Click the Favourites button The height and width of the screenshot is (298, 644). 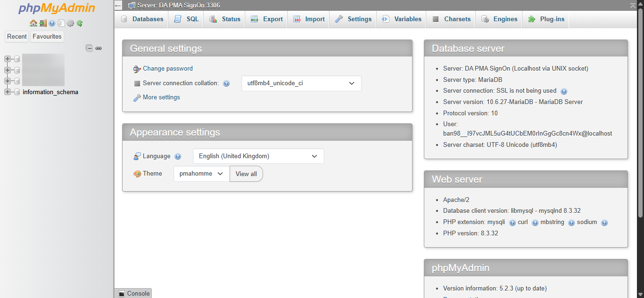(x=47, y=37)
